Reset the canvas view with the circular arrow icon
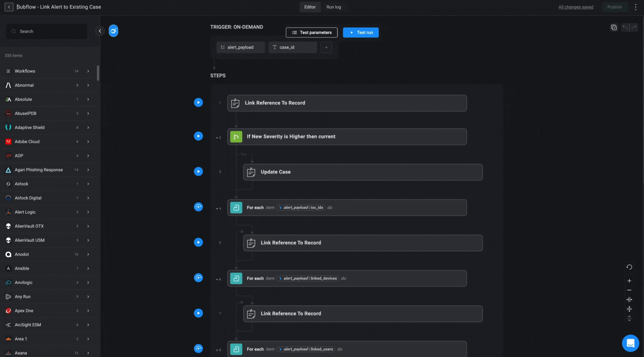Screen dimensions: 644x357 tap(629, 267)
